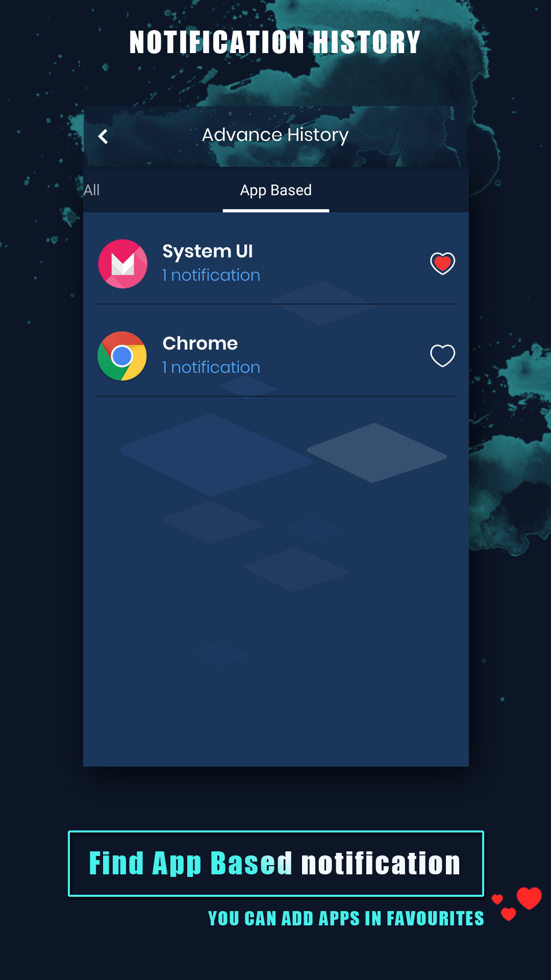Add Chrome to favourites with the heart
Image resolution: width=551 pixels, height=980 pixels.
[x=442, y=356]
